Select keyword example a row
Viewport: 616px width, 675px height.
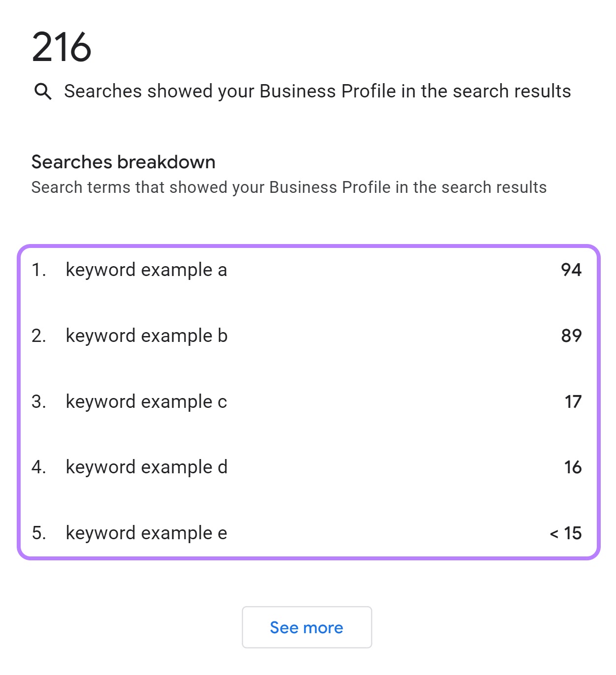[x=147, y=270]
